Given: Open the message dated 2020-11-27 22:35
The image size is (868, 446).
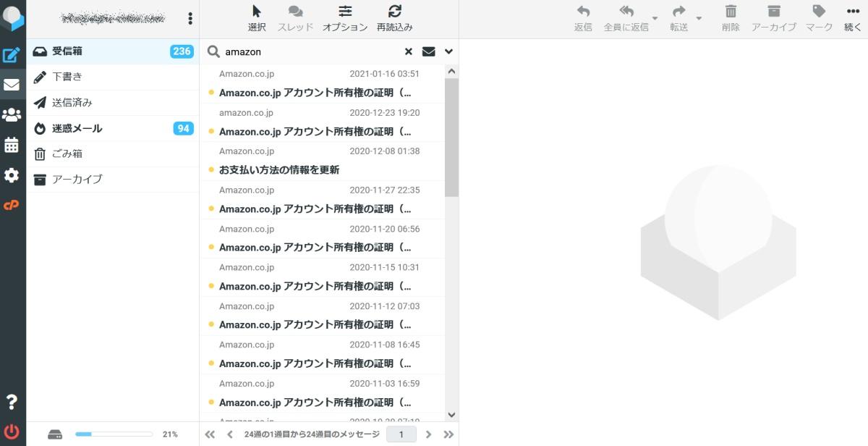Looking at the screenshot, I should pyautogui.click(x=322, y=200).
